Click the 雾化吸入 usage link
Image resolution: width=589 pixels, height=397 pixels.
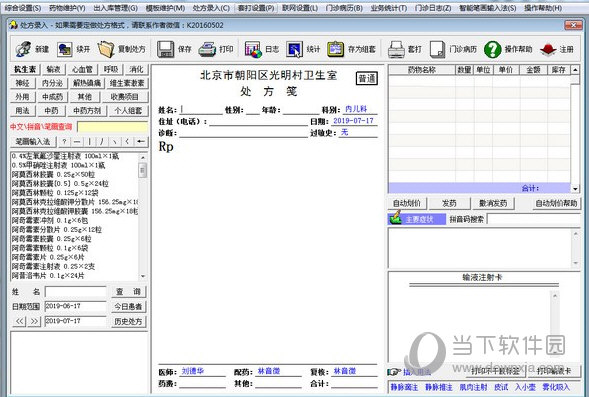point(556,387)
